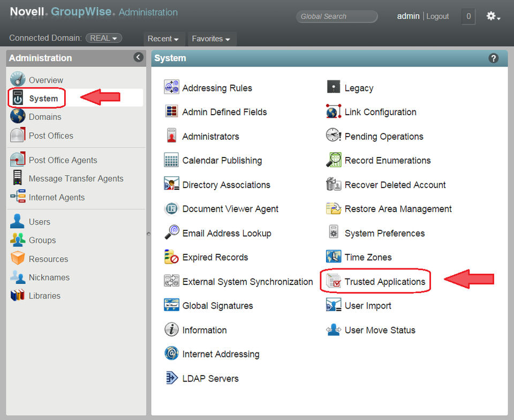The image size is (514, 420).
Task: Click the Legacy icon
Action: (x=334, y=87)
